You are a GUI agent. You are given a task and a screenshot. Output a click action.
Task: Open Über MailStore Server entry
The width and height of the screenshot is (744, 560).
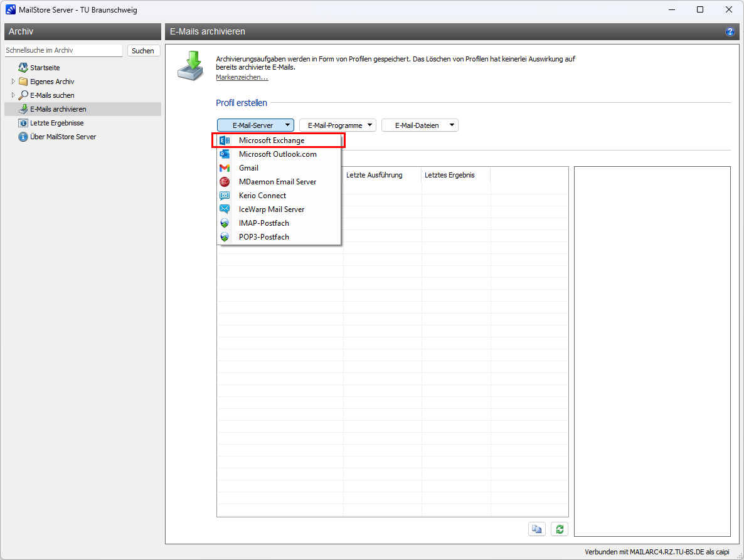coord(63,137)
